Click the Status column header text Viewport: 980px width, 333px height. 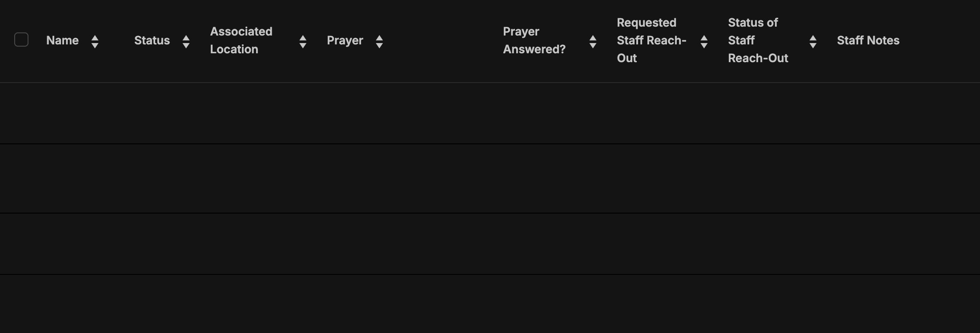pyautogui.click(x=152, y=40)
